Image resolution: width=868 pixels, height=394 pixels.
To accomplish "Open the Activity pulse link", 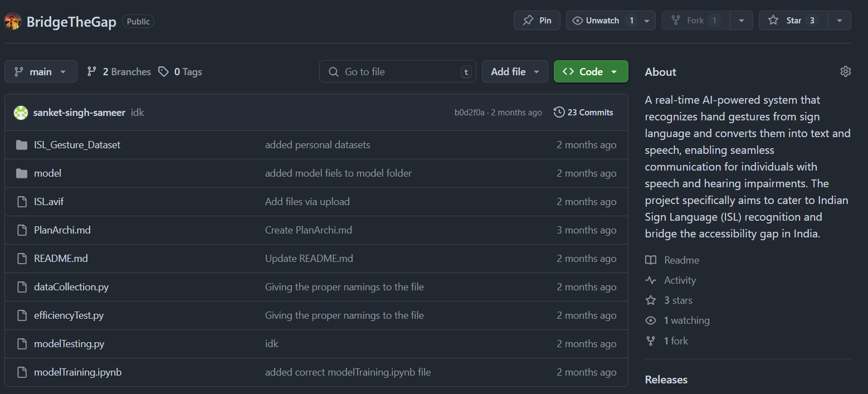I will [x=680, y=280].
